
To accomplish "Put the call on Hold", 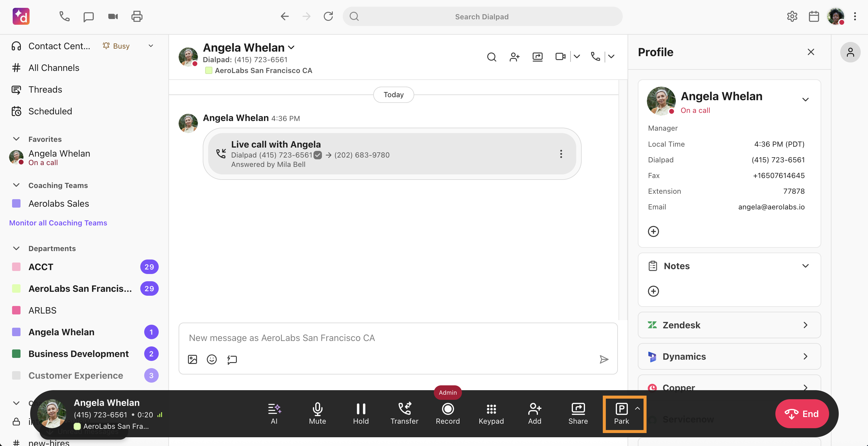I will click(361, 414).
